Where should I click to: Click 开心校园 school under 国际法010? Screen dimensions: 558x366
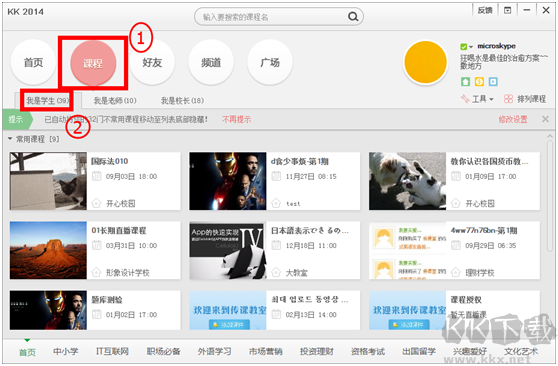(x=121, y=203)
